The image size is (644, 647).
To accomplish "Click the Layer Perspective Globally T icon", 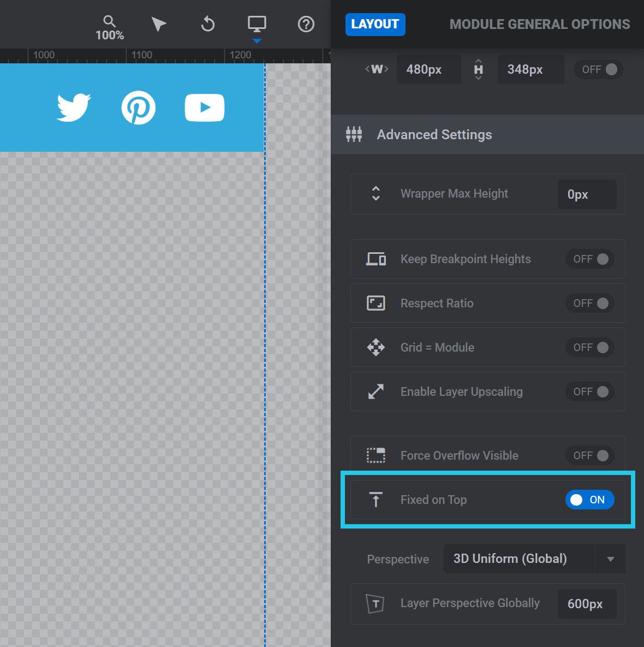I will point(375,604).
